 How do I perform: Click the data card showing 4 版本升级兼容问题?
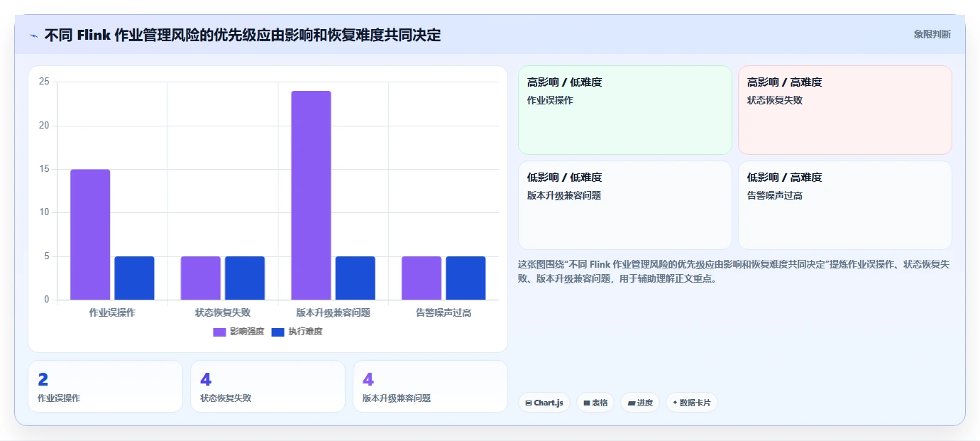pos(430,386)
